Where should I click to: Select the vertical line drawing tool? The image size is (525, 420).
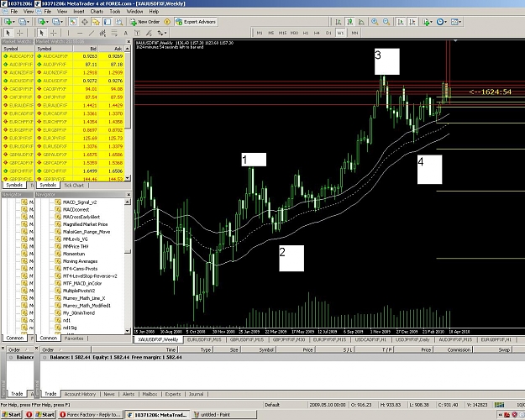68,33
